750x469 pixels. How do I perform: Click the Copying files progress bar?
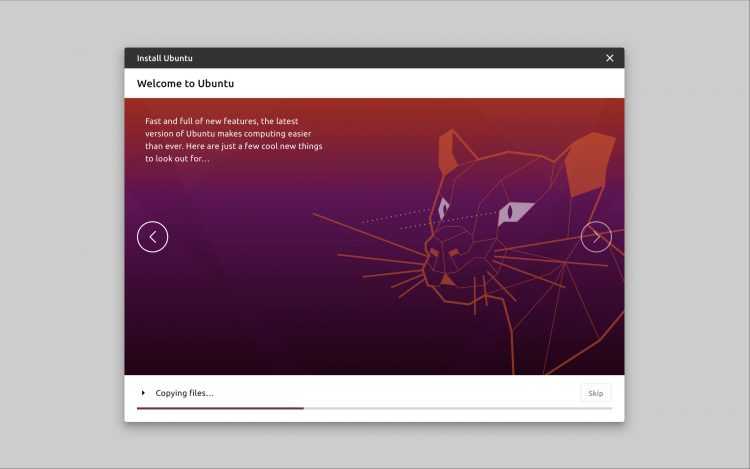pos(374,408)
